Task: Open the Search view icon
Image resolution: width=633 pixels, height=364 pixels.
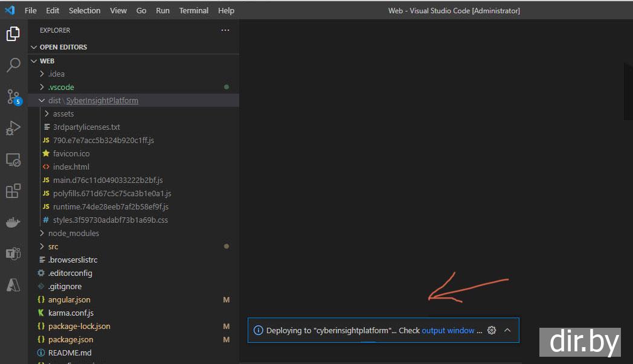Action: point(13,65)
